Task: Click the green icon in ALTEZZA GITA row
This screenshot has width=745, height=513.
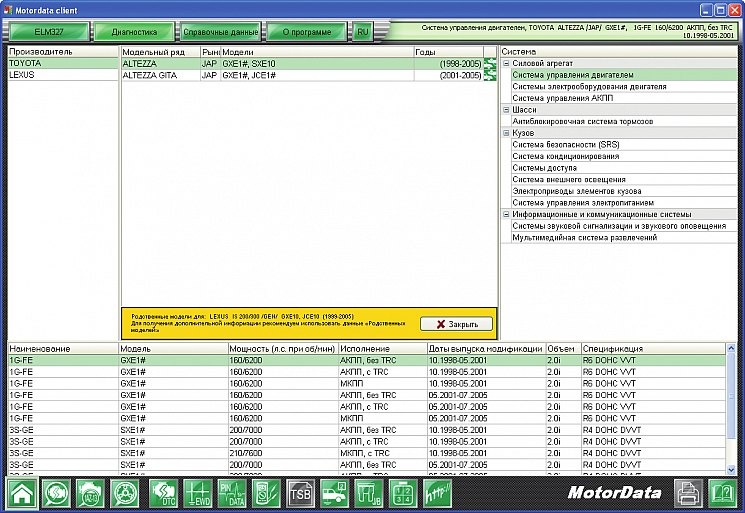Action: (x=490, y=75)
